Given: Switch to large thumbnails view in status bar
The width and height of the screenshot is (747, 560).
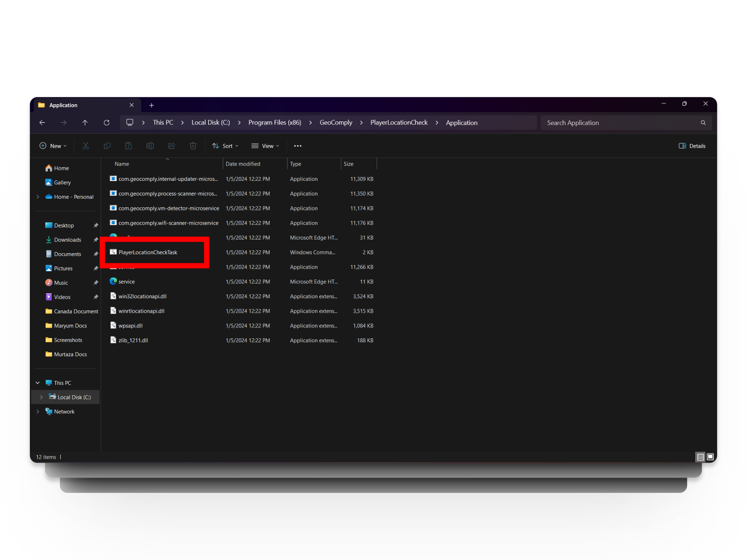Looking at the screenshot, I should pos(710,457).
